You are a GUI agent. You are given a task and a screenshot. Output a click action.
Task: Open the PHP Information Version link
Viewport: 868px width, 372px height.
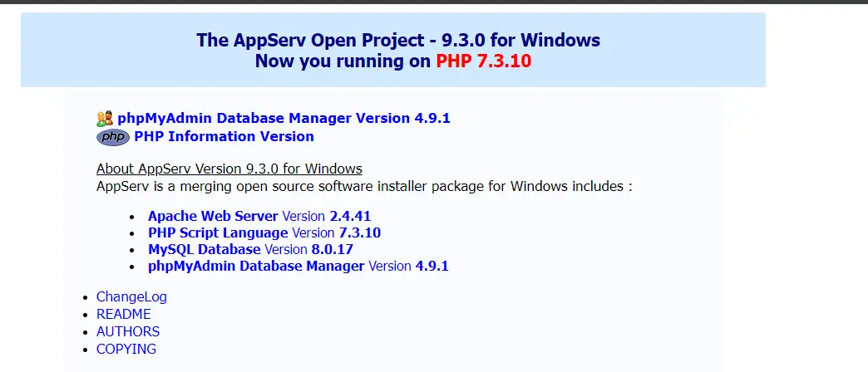click(x=224, y=136)
